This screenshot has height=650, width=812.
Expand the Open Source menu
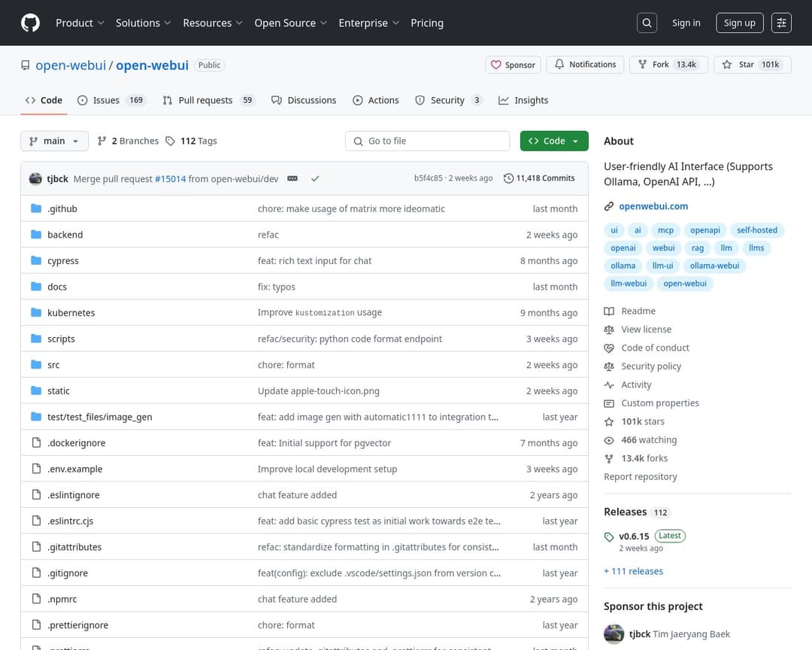[x=290, y=23]
